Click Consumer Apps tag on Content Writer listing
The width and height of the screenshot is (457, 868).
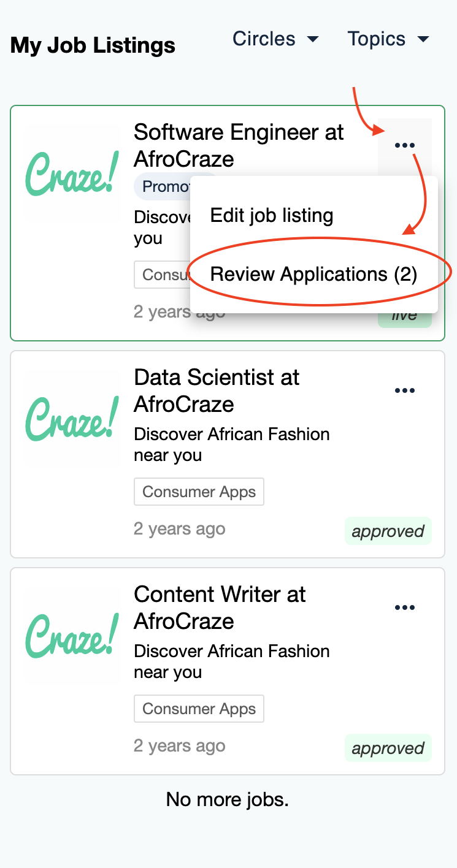[199, 709]
